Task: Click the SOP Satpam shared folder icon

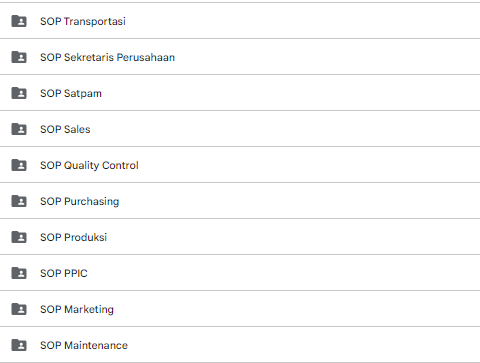Action: [x=19, y=93]
